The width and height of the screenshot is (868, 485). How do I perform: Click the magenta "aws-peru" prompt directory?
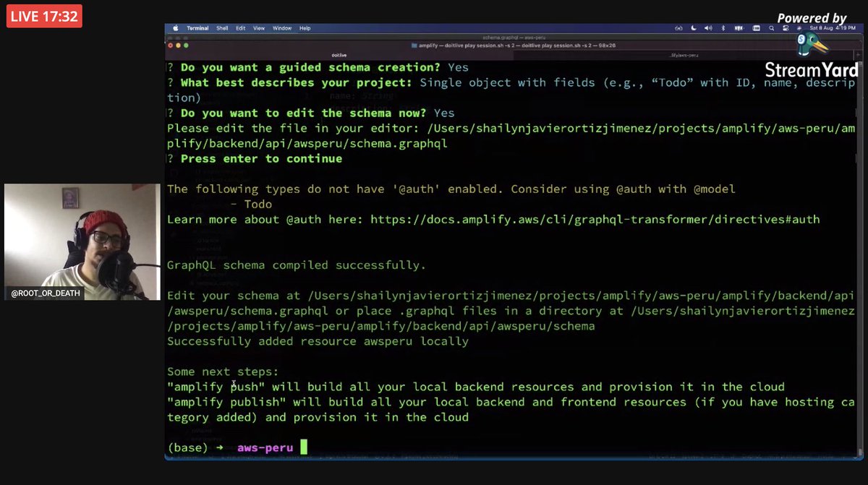pos(265,448)
